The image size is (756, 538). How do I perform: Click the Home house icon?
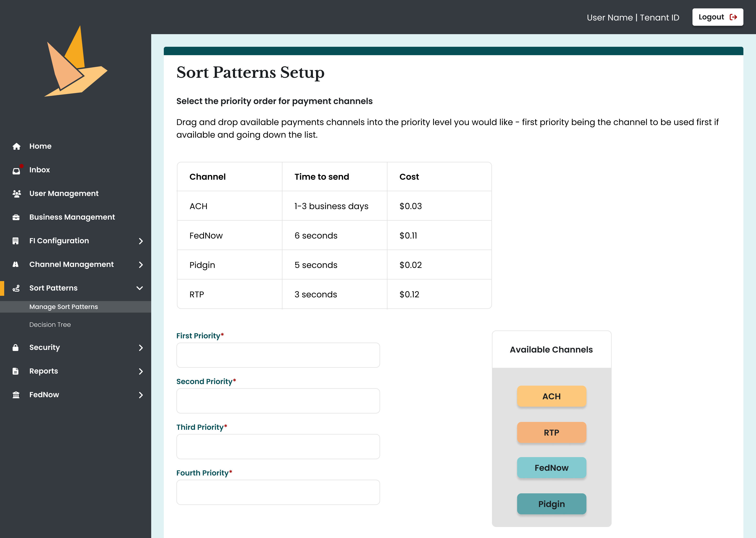click(x=16, y=146)
